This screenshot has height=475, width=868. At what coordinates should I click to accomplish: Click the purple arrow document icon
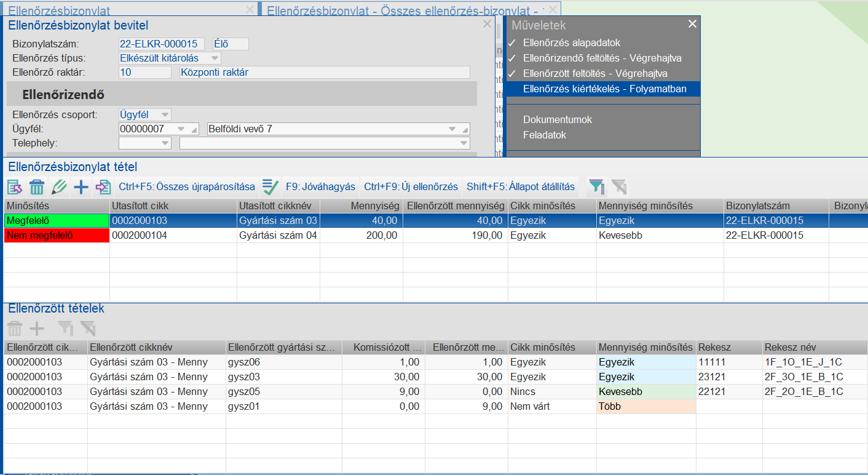click(x=103, y=187)
